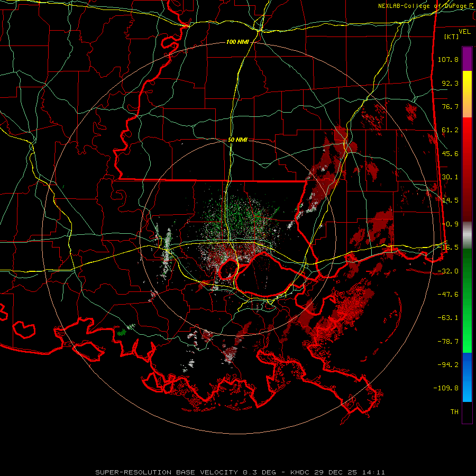Select the 30.1 scale label
The width and height of the screenshot is (476, 476).
(450, 177)
